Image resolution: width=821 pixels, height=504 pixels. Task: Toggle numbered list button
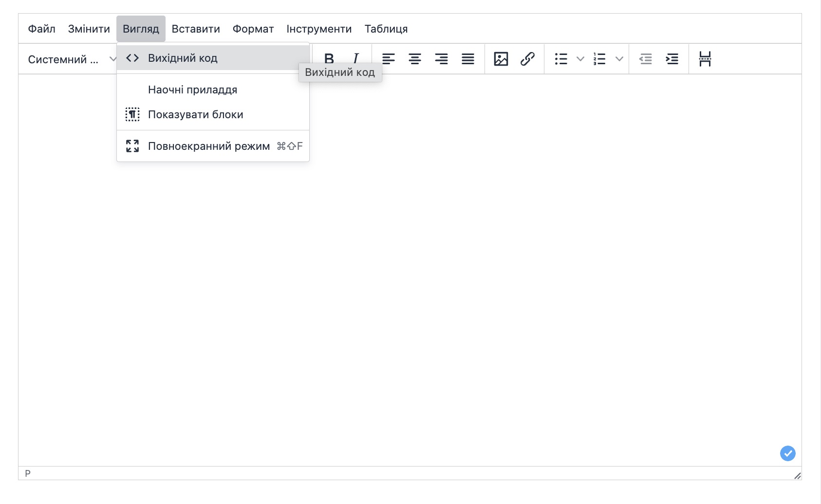(x=599, y=59)
